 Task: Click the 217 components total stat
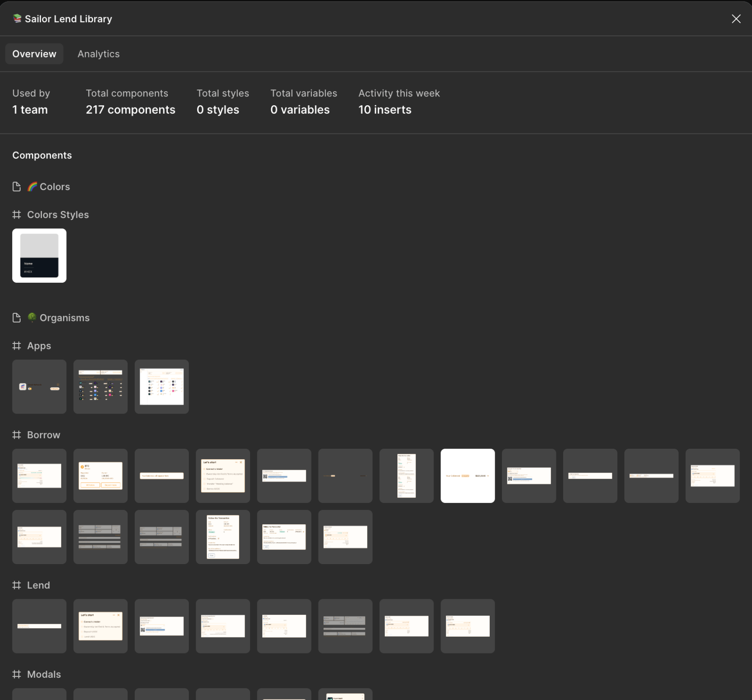click(131, 110)
